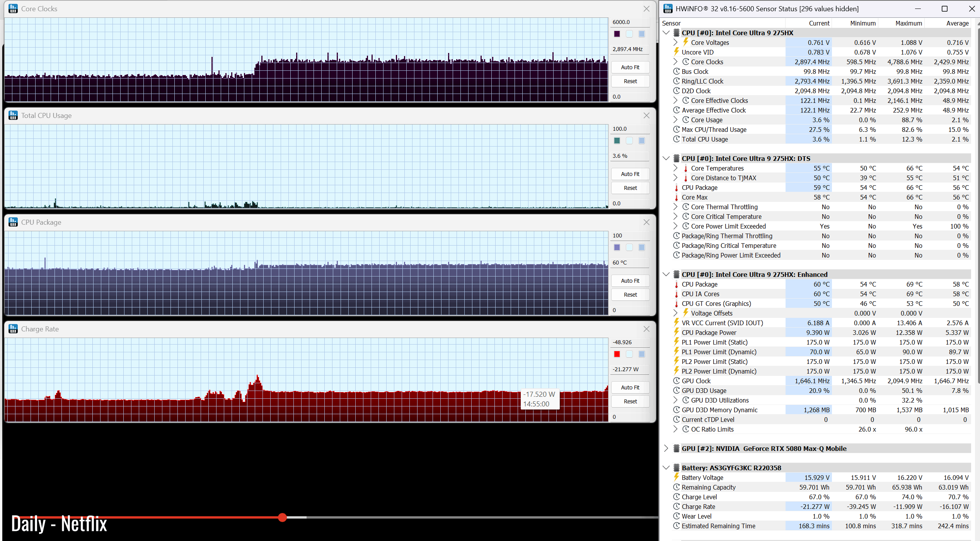The width and height of the screenshot is (980, 541).
Task: Click the Average column header
Action: pos(948,23)
